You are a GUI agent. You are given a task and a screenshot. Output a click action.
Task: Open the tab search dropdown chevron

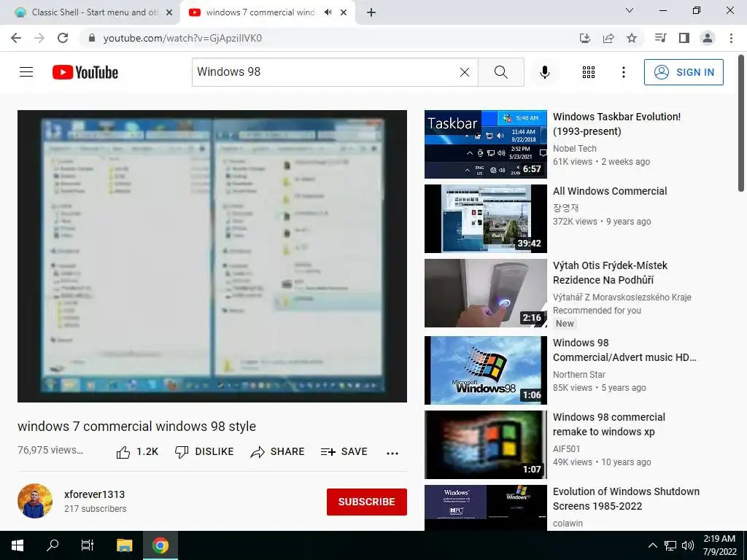pyautogui.click(x=630, y=10)
